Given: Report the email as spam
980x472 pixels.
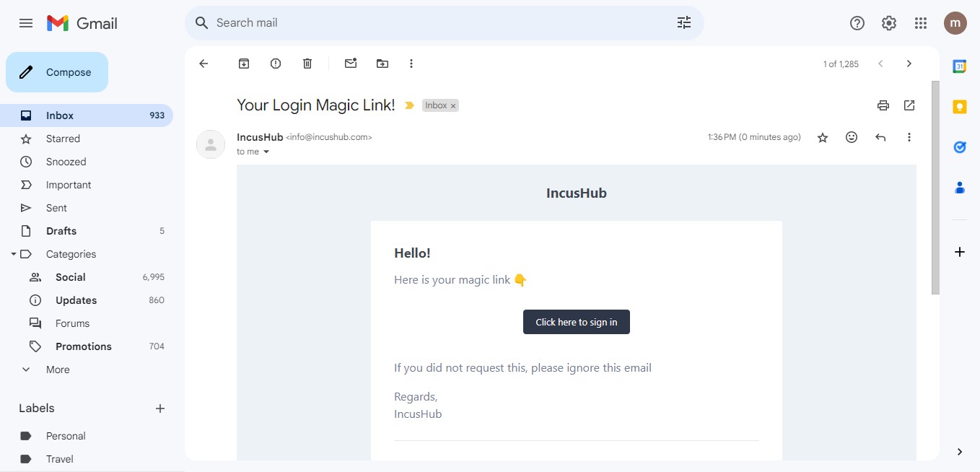Looking at the screenshot, I should pos(275,64).
